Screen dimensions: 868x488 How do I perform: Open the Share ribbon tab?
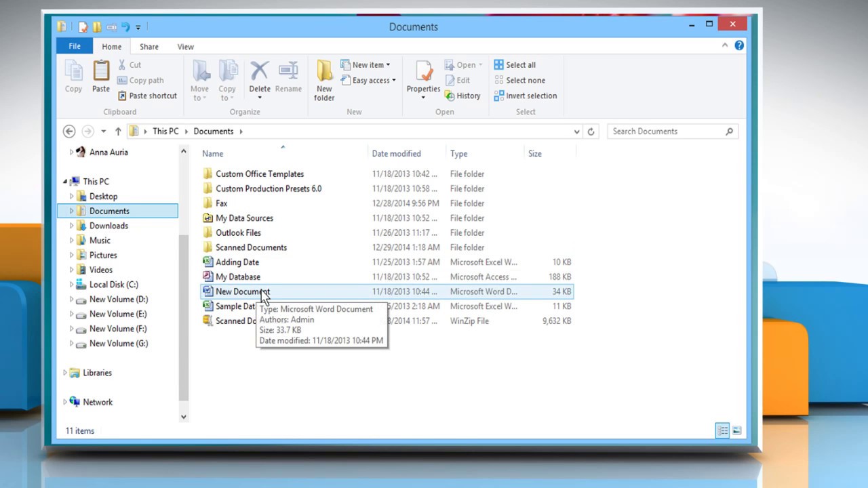tap(149, 47)
